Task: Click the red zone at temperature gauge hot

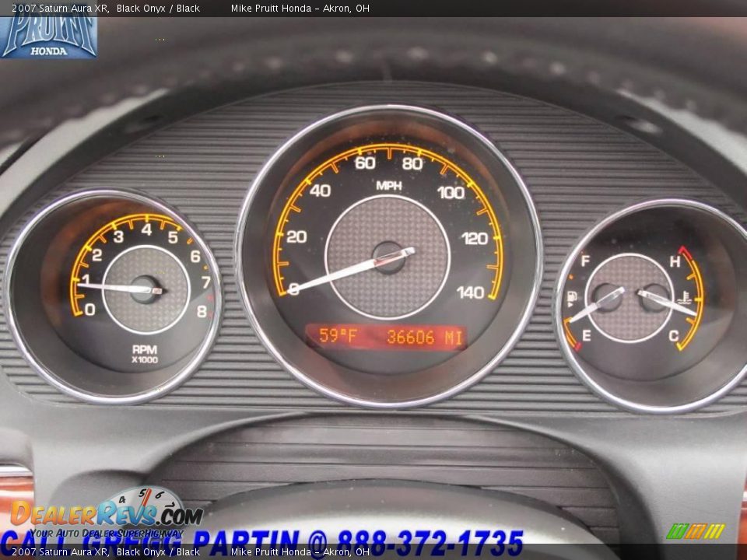Action: pos(686,252)
